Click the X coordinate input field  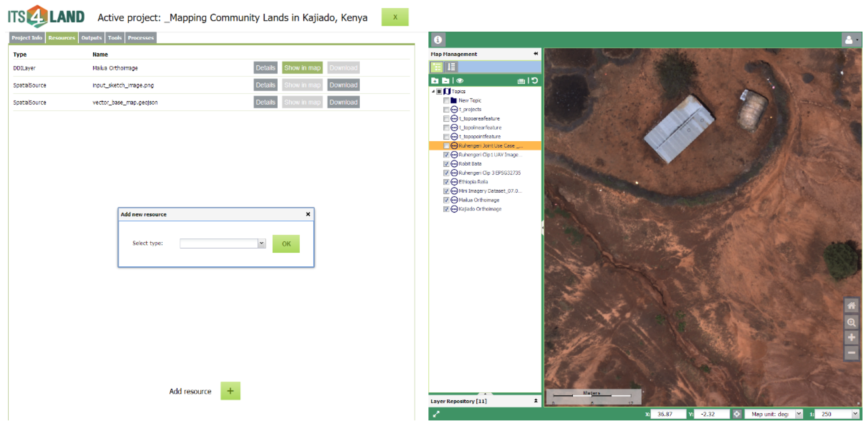click(668, 414)
